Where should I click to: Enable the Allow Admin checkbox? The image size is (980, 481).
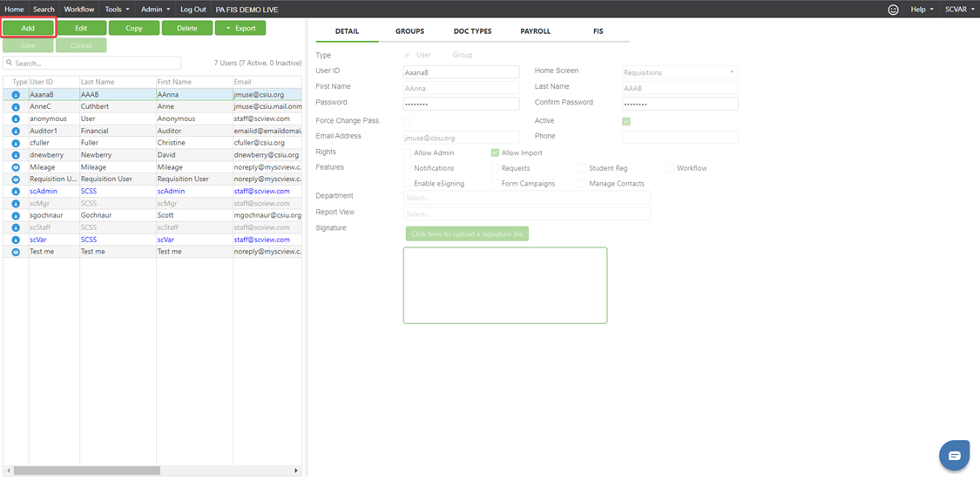[x=408, y=152]
